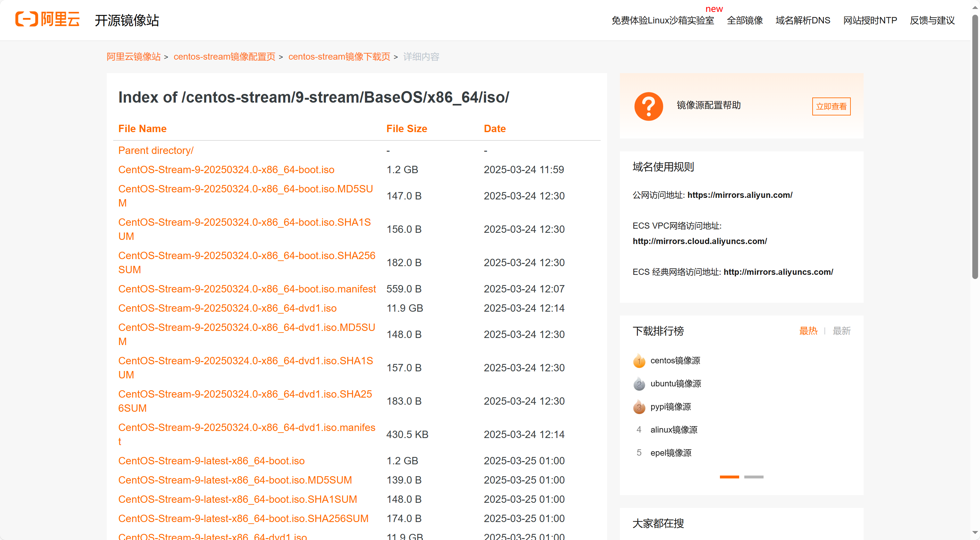980x540 pixels.
Task: Click the gold rank-1 medal icon
Action: [x=639, y=360]
